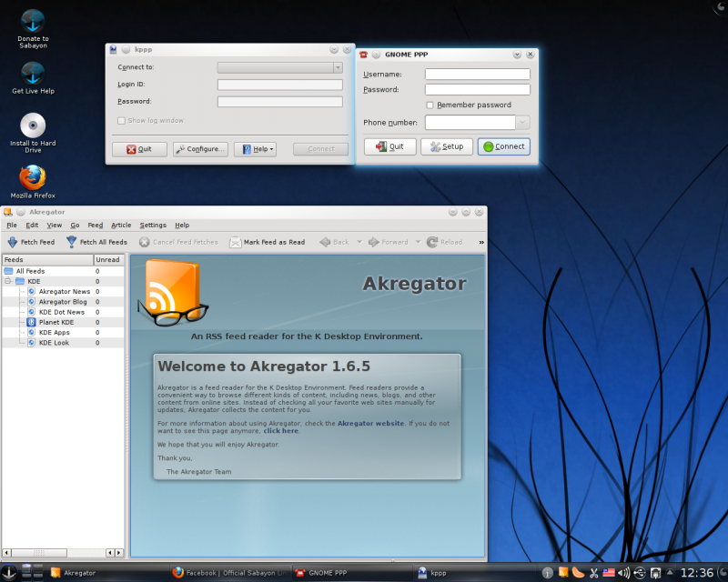Select the Planet KDE feed

pyautogui.click(x=56, y=322)
